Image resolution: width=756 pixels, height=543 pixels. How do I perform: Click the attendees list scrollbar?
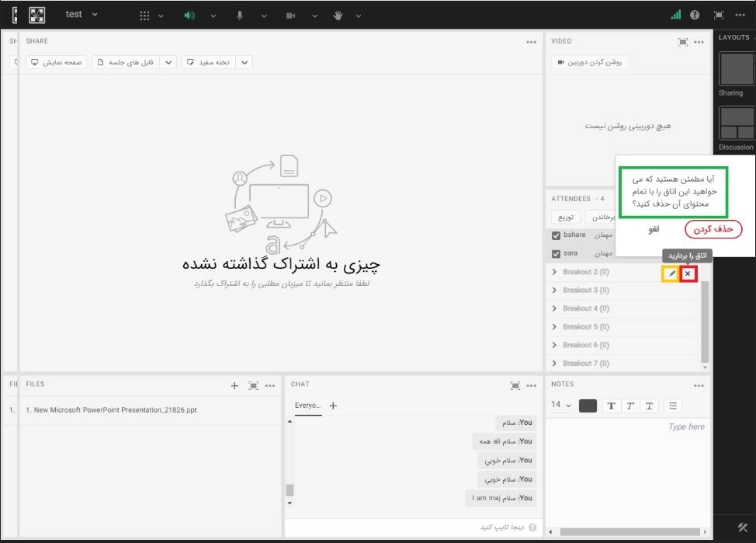tap(705, 321)
